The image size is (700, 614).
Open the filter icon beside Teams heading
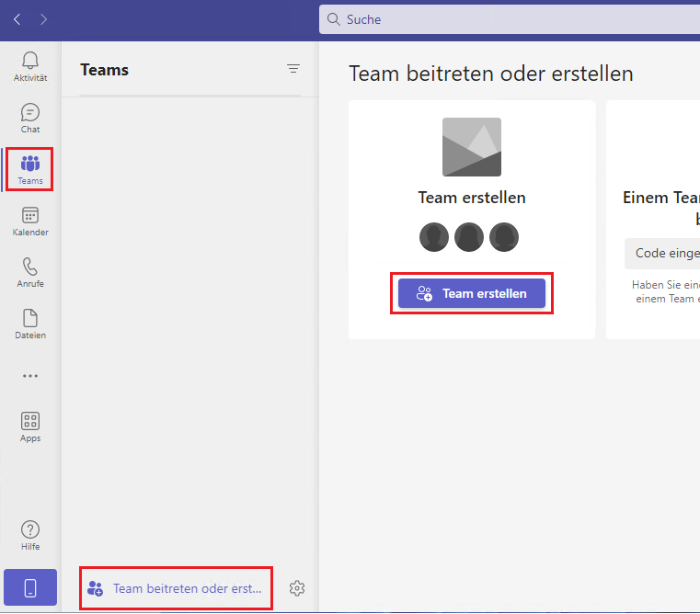click(293, 69)
